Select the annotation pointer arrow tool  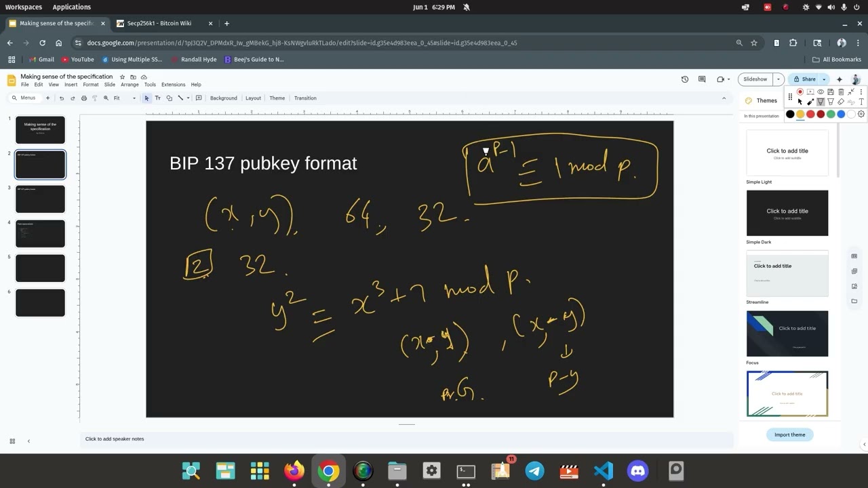click(x=800, y=102)
